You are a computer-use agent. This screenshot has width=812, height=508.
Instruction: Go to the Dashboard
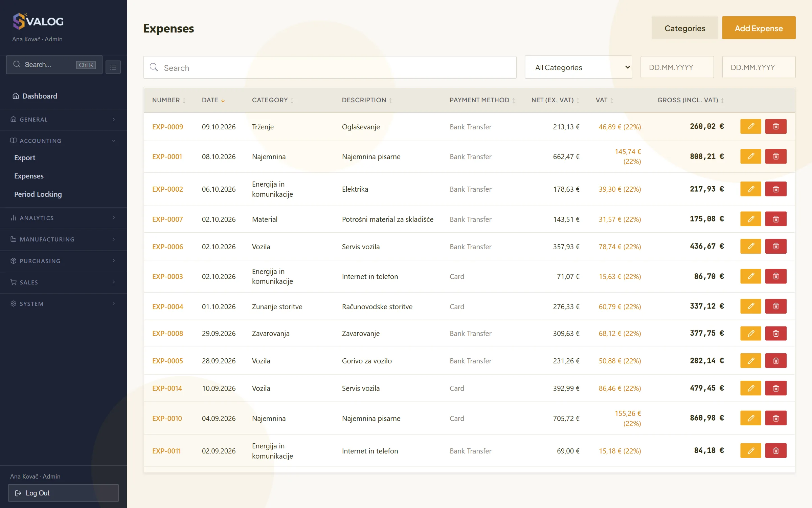coord(40,96)
